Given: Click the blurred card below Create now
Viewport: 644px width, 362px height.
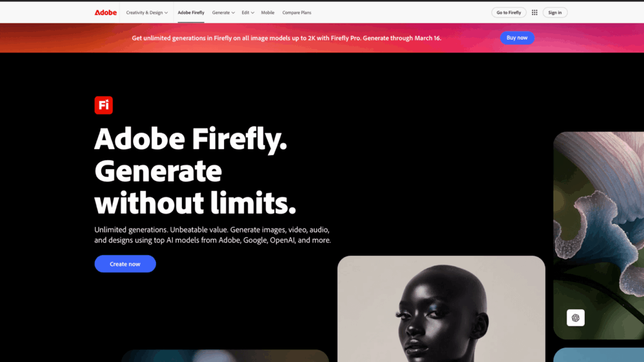Looking at the screenshot, I should pos(225,356).
